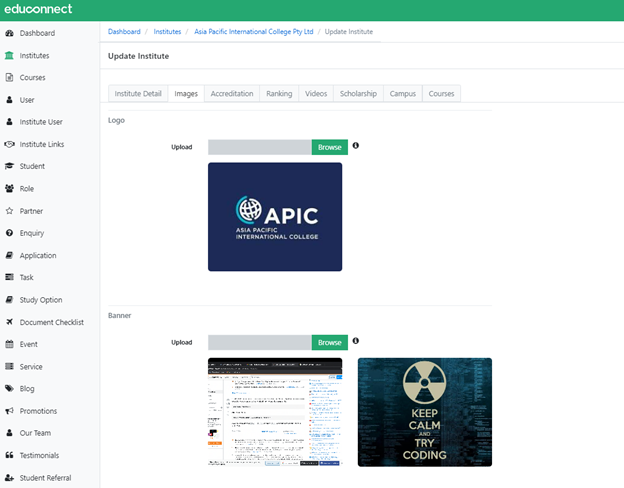624x488 pixels.
Task: Switch to the Institute Detail tab
Action: (138, 94)
